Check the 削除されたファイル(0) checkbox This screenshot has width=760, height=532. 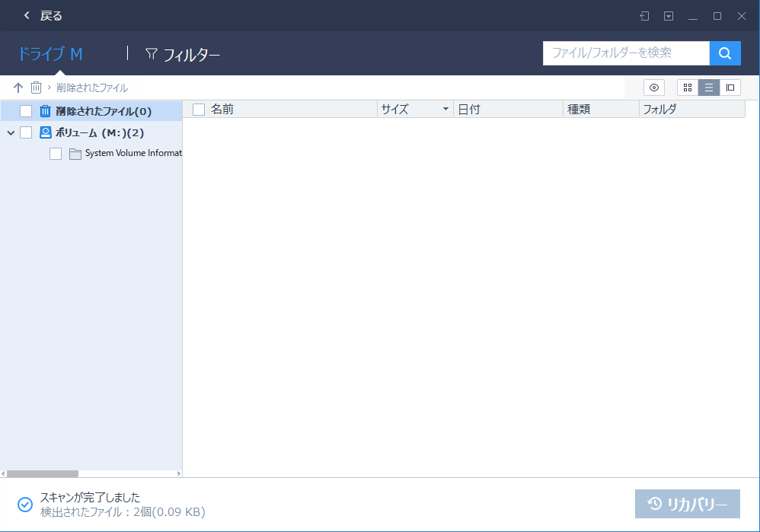[x=25, y=110]
